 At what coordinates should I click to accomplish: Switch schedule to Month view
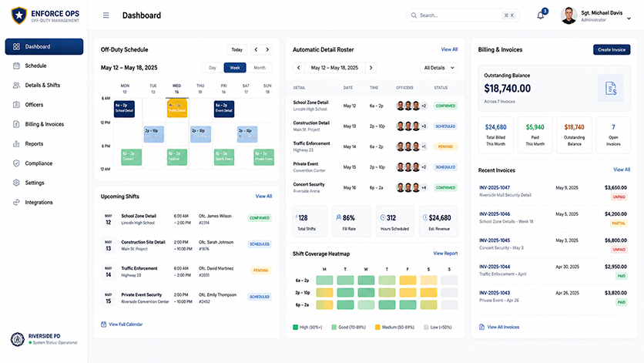click(x=260, y=68)
